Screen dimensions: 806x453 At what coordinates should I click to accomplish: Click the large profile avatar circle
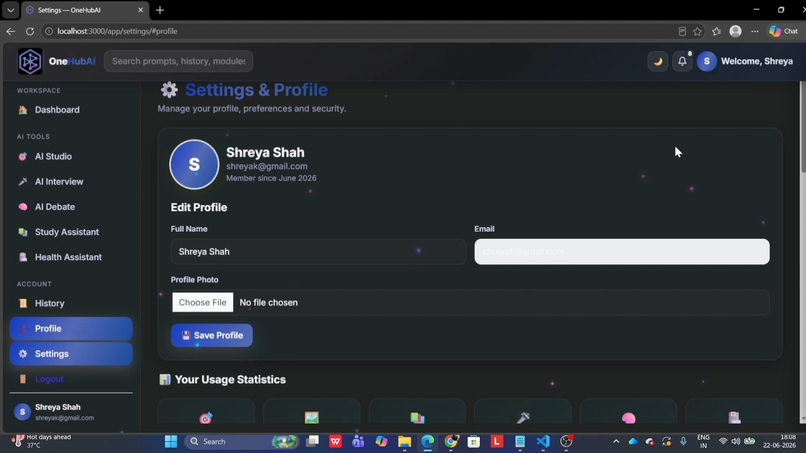(x=194, y=165)
